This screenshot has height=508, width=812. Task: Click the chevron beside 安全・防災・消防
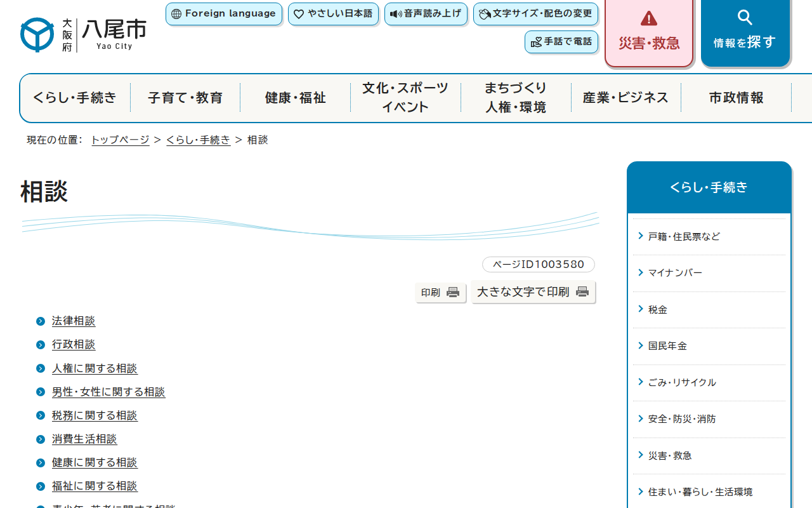[641, 418]
